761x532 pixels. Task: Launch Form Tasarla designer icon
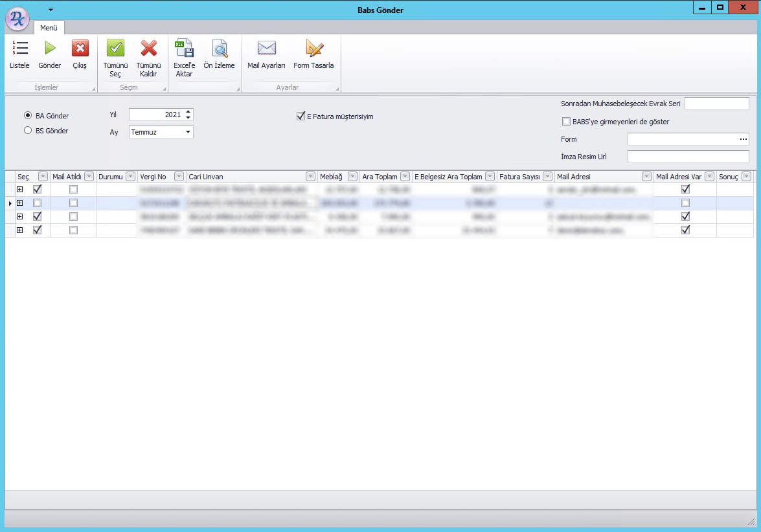click(314, 48)
